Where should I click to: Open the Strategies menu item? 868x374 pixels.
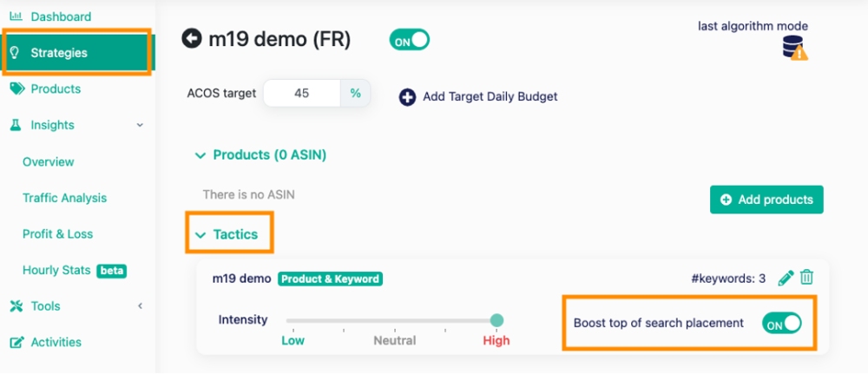tap(59, 53)
